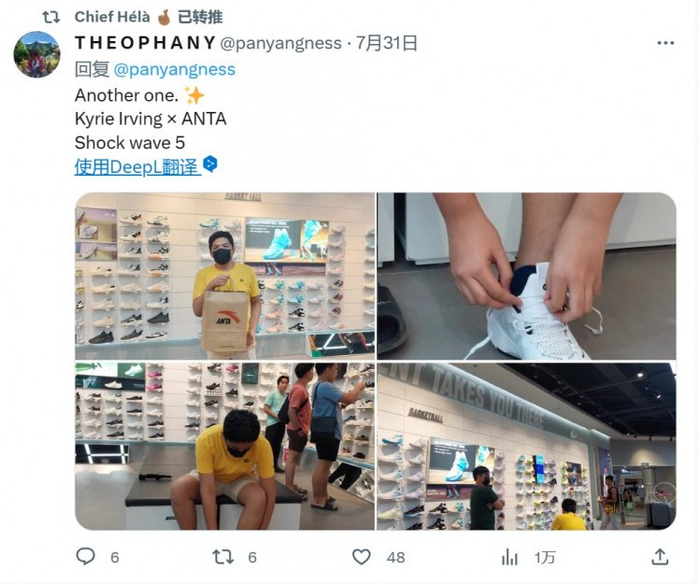The height and width of the screenshot is (584, 700).
Task: Click the reply comment bubble icon
Action: point(85,557)
